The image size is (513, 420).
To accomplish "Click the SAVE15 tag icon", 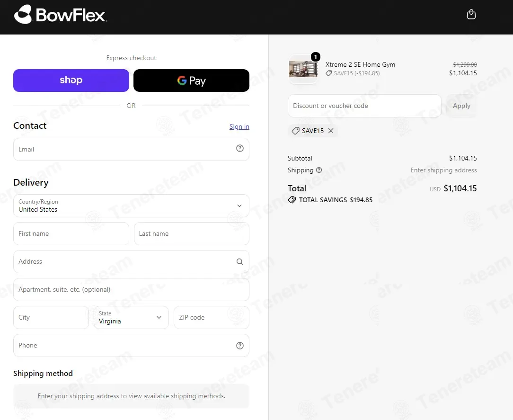I will pos(295,131).
